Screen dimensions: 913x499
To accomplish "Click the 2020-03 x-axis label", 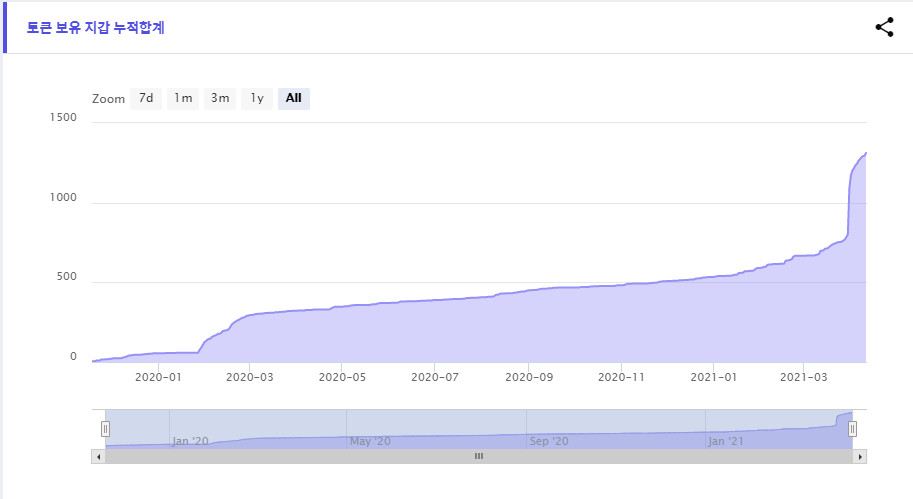I will pos(250,377).
